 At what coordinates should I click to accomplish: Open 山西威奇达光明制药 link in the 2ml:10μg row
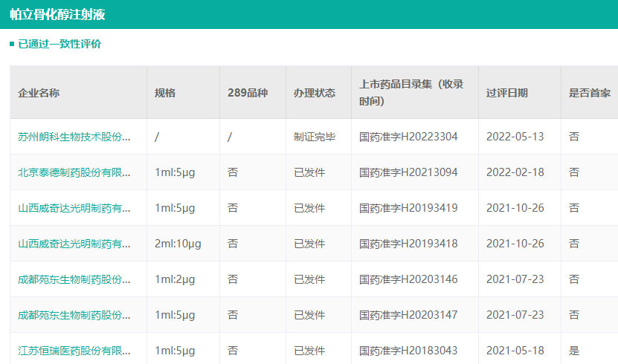[74, 244]
